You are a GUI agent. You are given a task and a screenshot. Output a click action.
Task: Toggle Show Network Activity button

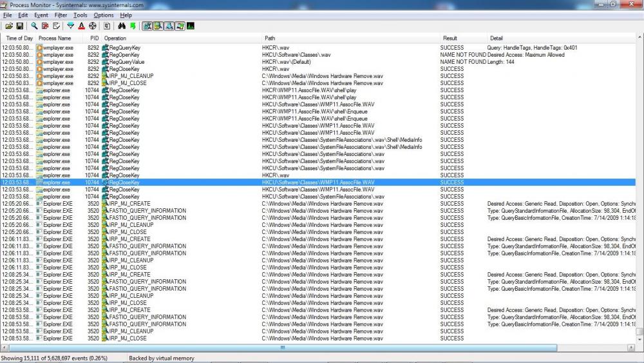click(169, 26)
